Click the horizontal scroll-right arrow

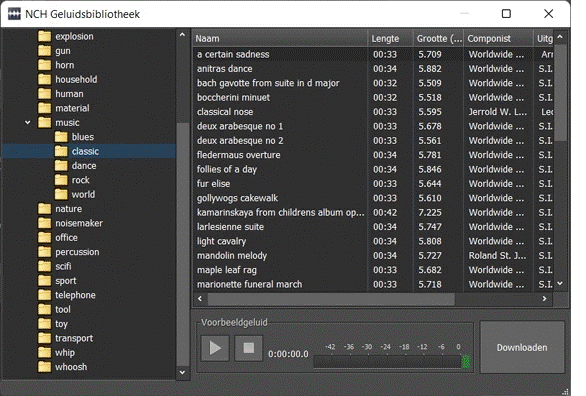[x=545, y=298]
